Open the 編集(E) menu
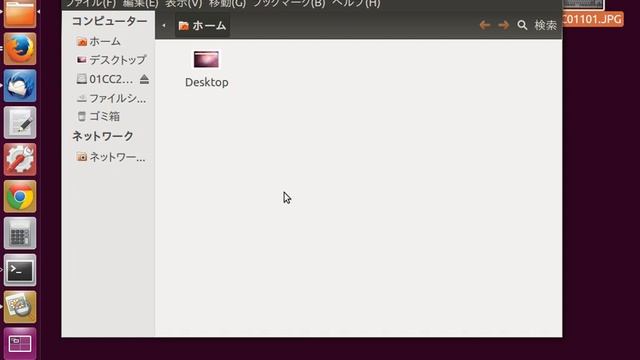640x360 pixels. 140,4
